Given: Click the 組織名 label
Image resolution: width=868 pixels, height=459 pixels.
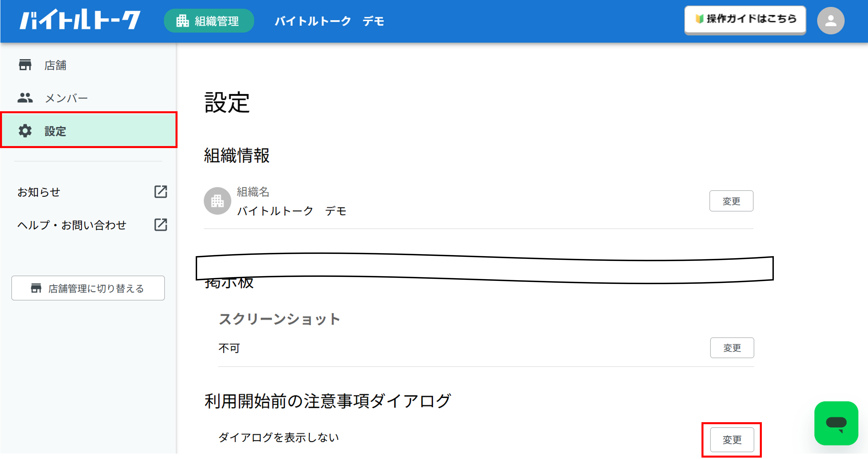Looking at the screenshot, I should point(253,191).
